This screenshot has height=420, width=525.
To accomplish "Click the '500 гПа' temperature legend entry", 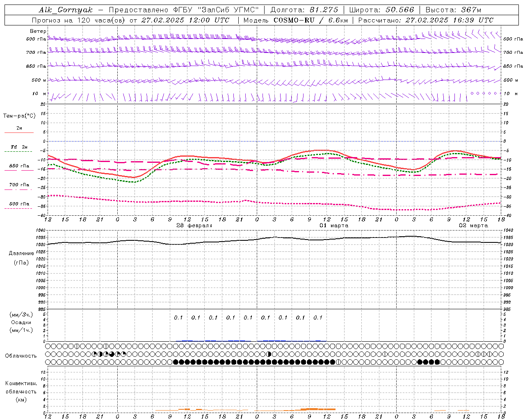I will 19,204.
